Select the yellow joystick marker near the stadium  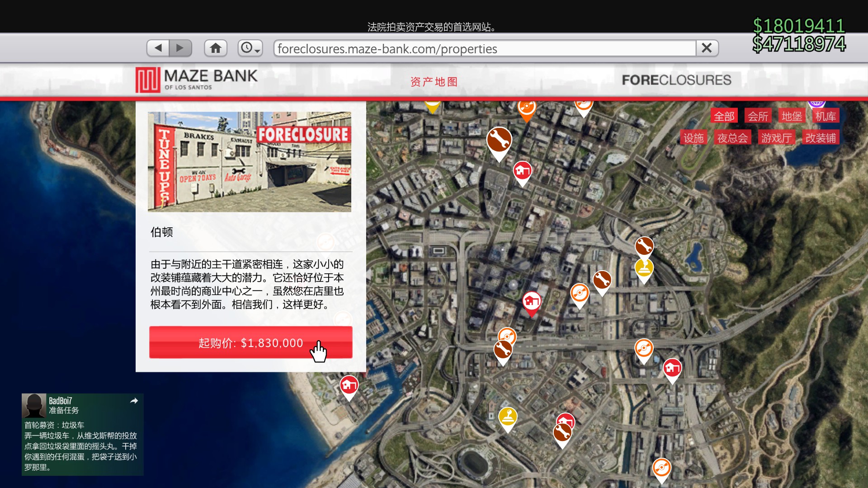coord(508,418)
